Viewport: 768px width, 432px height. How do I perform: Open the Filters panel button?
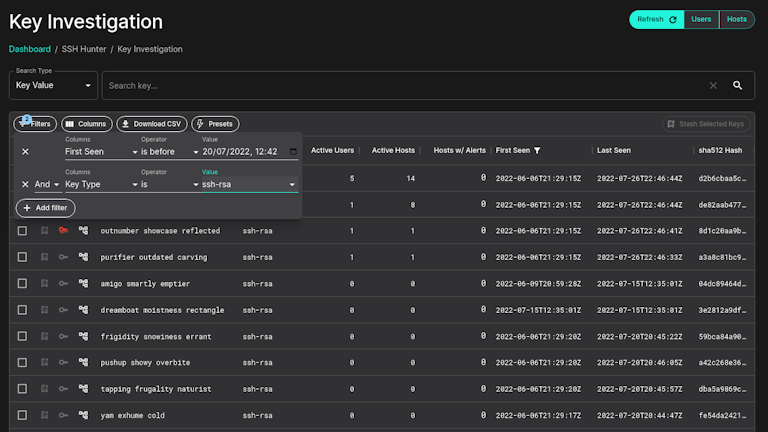coord(35,124)
